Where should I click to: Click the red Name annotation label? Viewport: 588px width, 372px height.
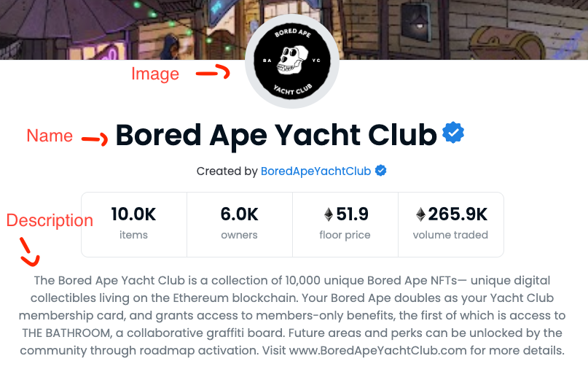[50, 136]
